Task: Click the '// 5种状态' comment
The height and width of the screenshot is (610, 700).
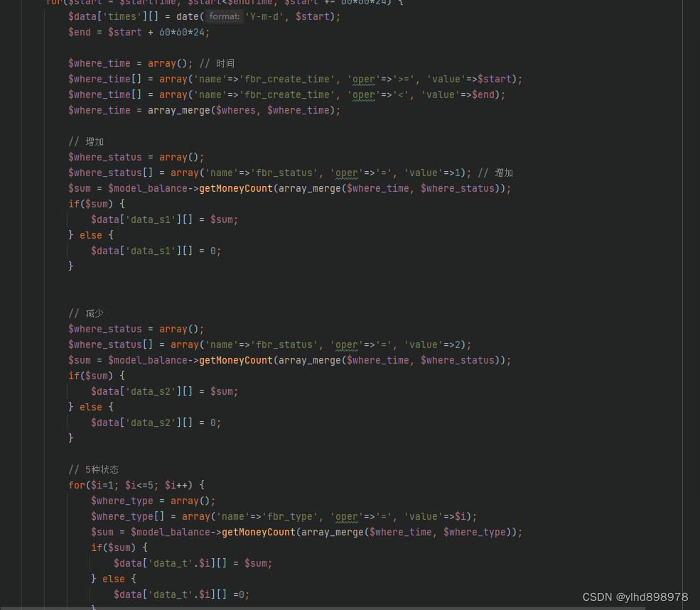Action: click(93, 469)
